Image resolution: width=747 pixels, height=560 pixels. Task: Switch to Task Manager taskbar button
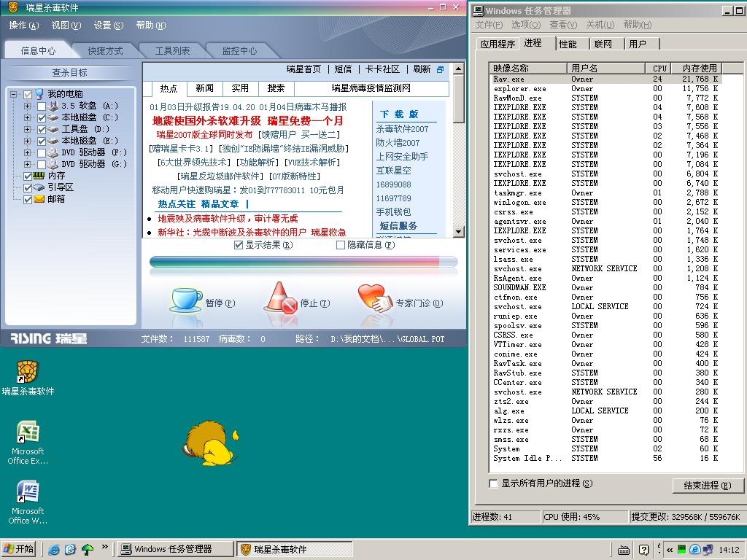[x=175, y=550]
